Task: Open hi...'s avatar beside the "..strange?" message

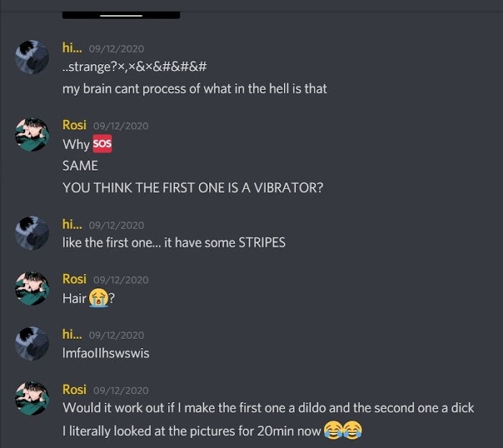Action: (32, 58)
